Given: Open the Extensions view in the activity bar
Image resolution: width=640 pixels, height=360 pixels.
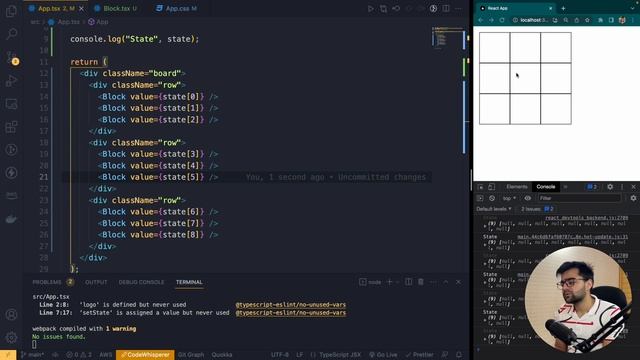Looking at the screenshot, I should [11, 127].
